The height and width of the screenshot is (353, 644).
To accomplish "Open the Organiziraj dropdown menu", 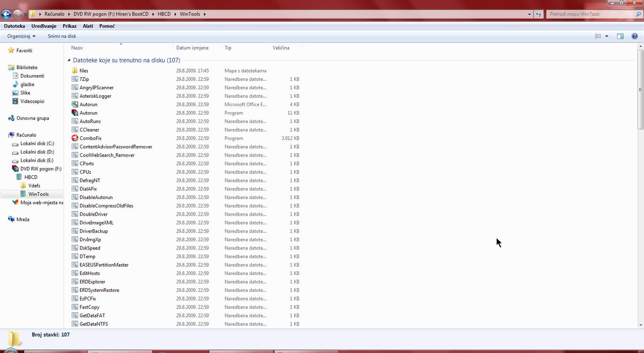I will (x=21, y=36).
